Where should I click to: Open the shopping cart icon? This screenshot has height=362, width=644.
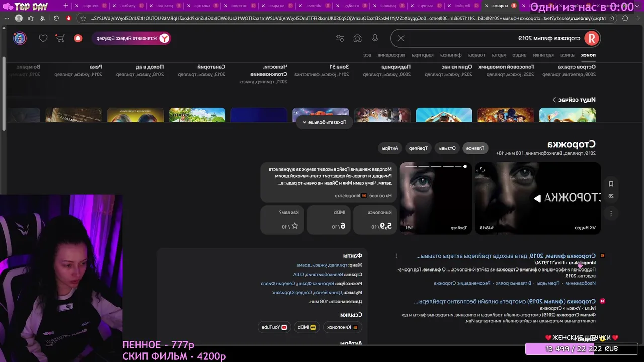point(60,38)
